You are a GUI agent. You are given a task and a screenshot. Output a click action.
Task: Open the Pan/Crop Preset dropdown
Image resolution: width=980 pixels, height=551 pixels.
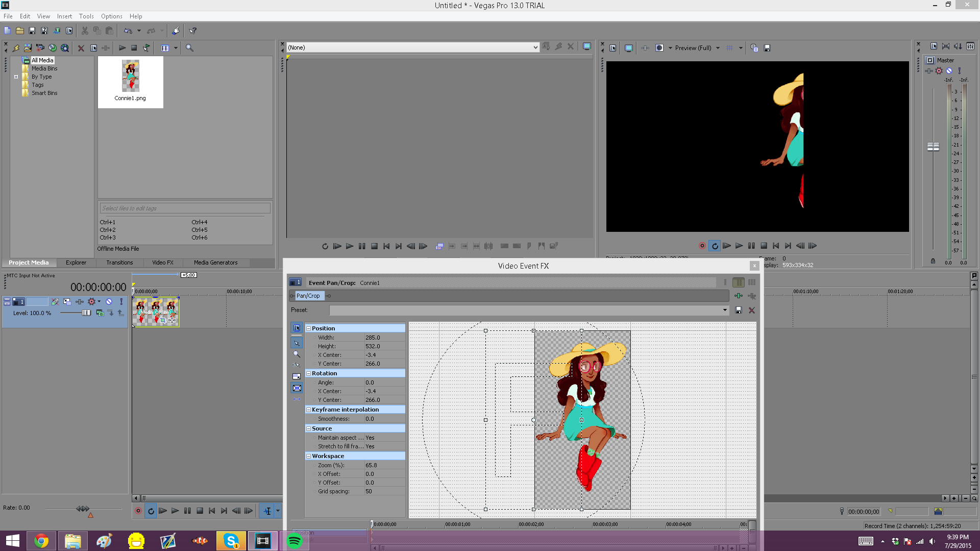(x=724, y=310)
